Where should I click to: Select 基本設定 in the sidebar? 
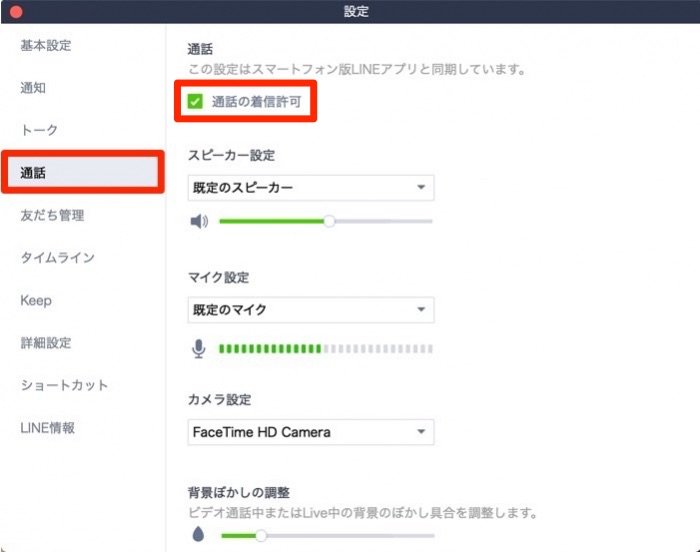[46, 45]
